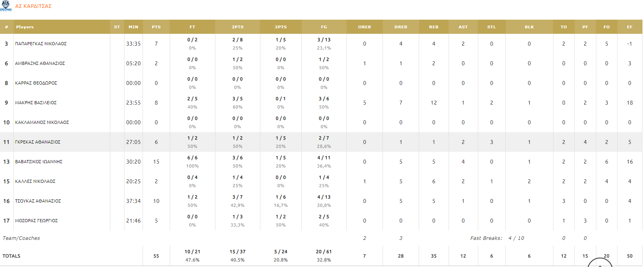Image resolution: width=644 pixels, height=267 pixels.
Task: Open the ΑΣ ΚΑΡΔΙΤΣΑΣ team name link
Action: point(33,6)
